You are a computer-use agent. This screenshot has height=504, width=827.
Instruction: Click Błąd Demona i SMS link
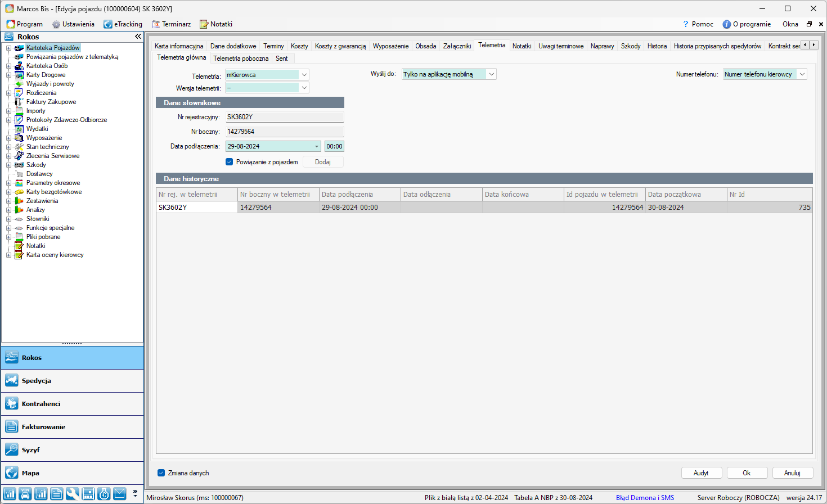(x=645, y=498)
